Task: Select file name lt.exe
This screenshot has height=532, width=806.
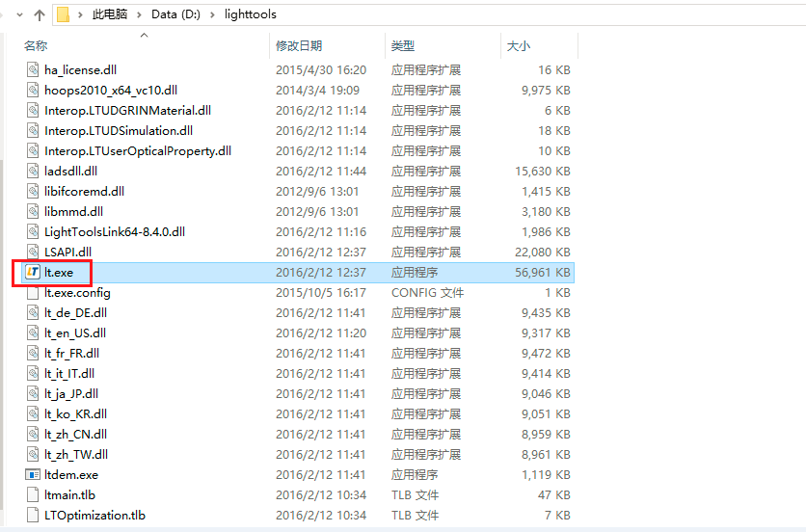Action: pos(59,273)
